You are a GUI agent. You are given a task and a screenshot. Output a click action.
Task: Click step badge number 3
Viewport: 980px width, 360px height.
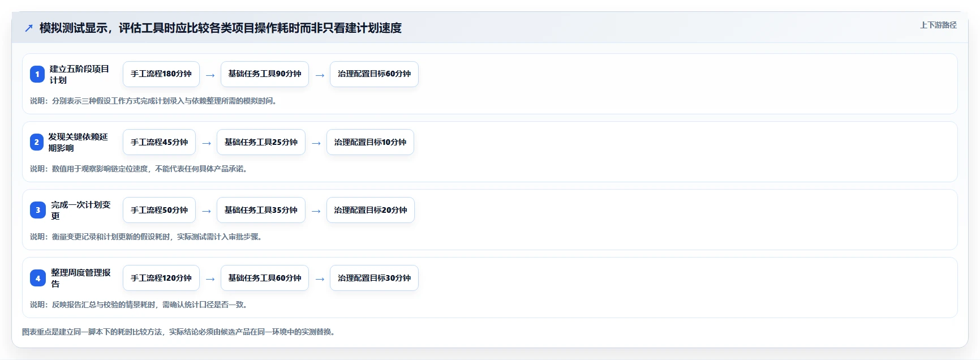(38, 210)
